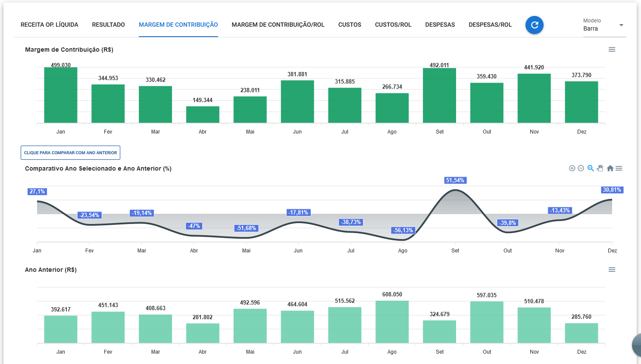
Task: Open the Ano Anterior chart menu
Action: click(612, 270)
